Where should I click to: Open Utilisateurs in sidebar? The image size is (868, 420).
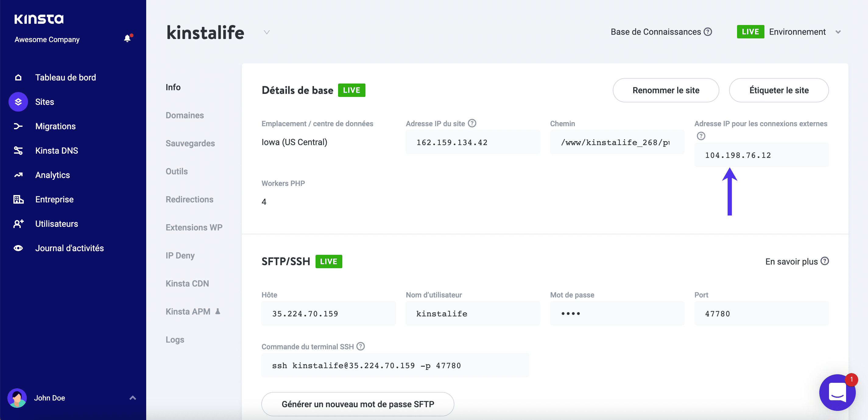pyautogui.click(x=57, y=223)
